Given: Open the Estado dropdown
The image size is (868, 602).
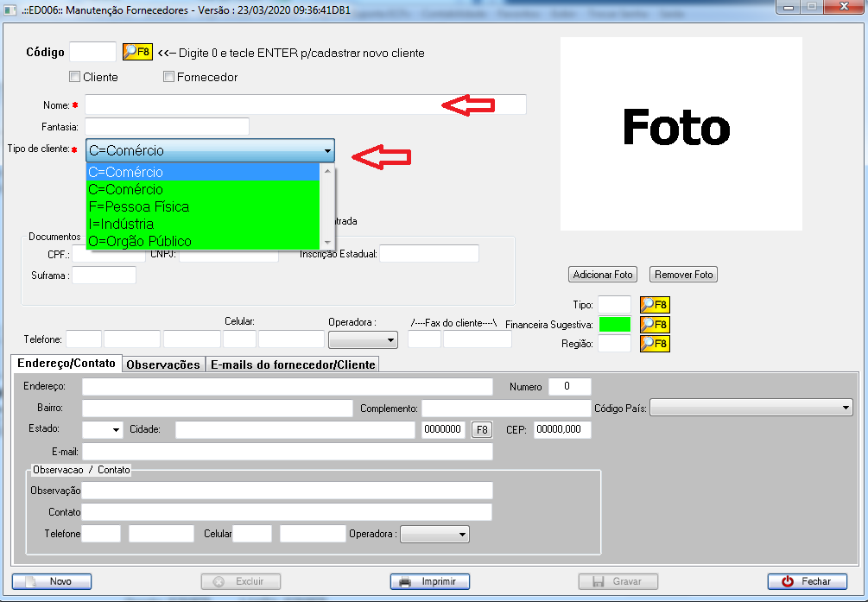Looking at the screenshot, I should (x=116, y=430).
